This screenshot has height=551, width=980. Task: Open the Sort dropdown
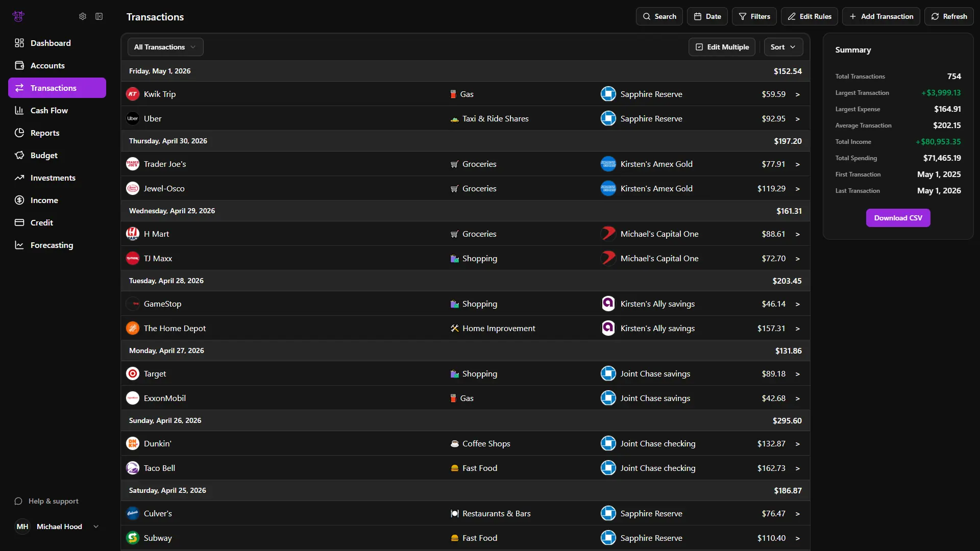coord(783,47)
